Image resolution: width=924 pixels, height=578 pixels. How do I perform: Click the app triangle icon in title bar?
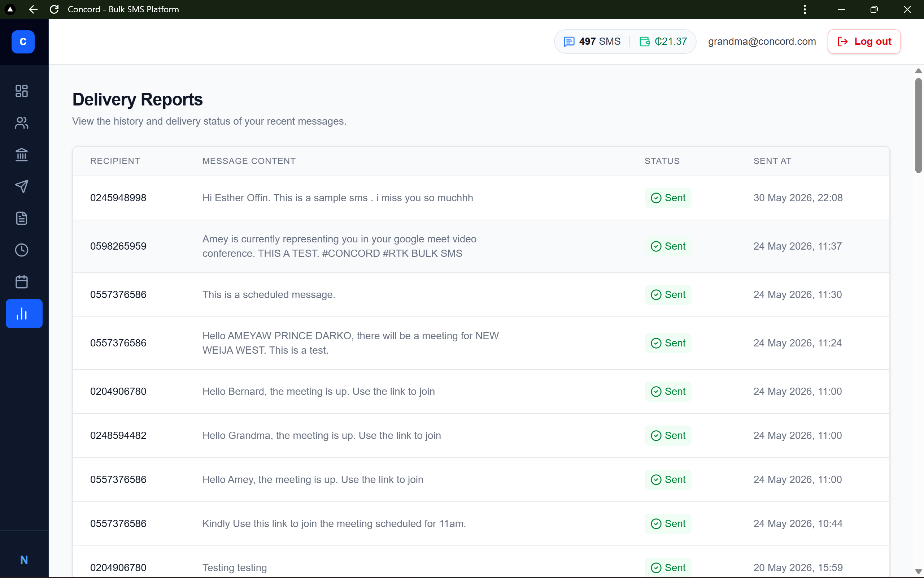(x=10, y=9)
